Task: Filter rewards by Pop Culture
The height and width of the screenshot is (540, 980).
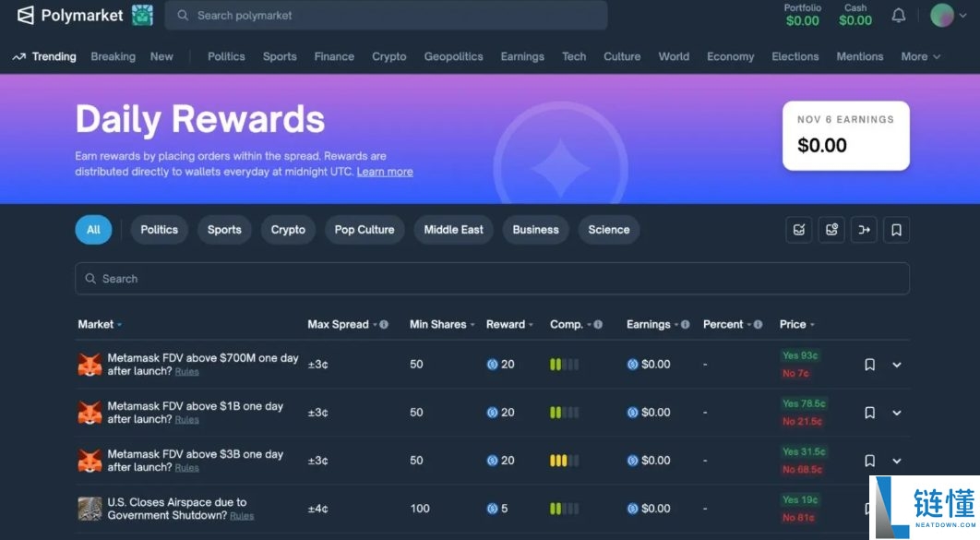Action: pyautogui.click(x=364, y=230)
